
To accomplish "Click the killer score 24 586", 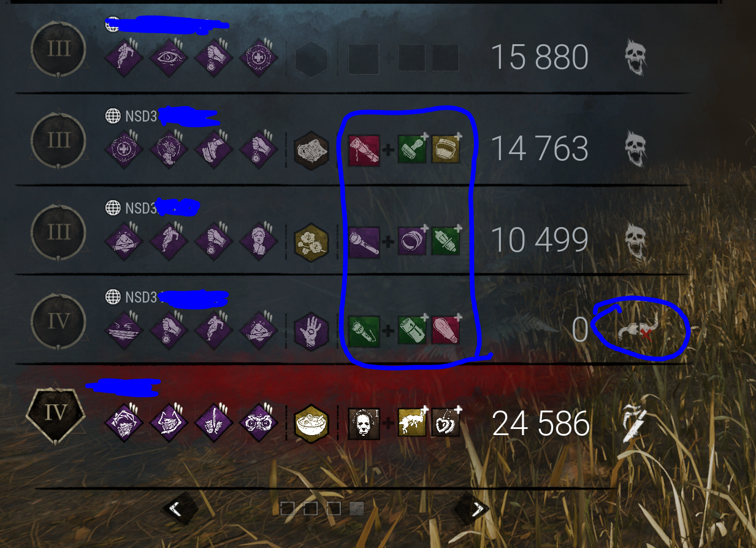I will [x=541, y=423].
